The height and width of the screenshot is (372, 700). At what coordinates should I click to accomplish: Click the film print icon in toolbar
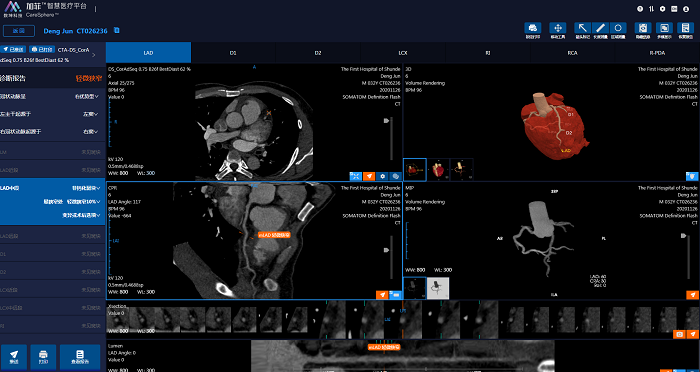coord(533,28)
